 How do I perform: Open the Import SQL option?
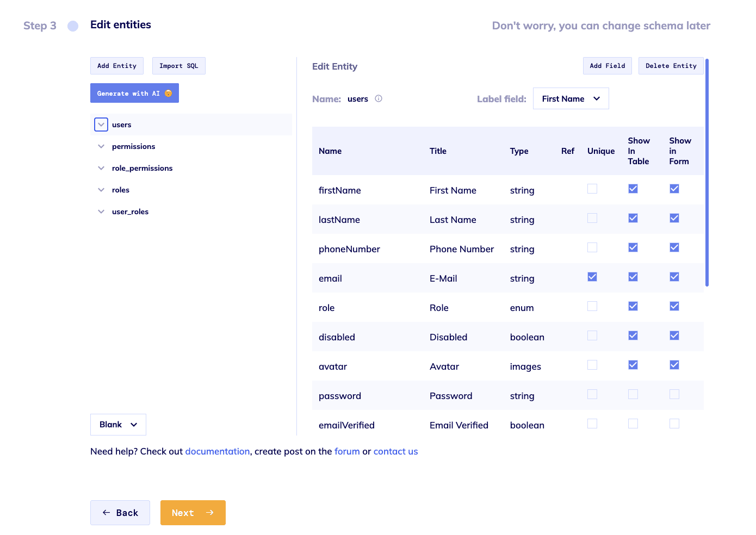click(x=178, y=66)
